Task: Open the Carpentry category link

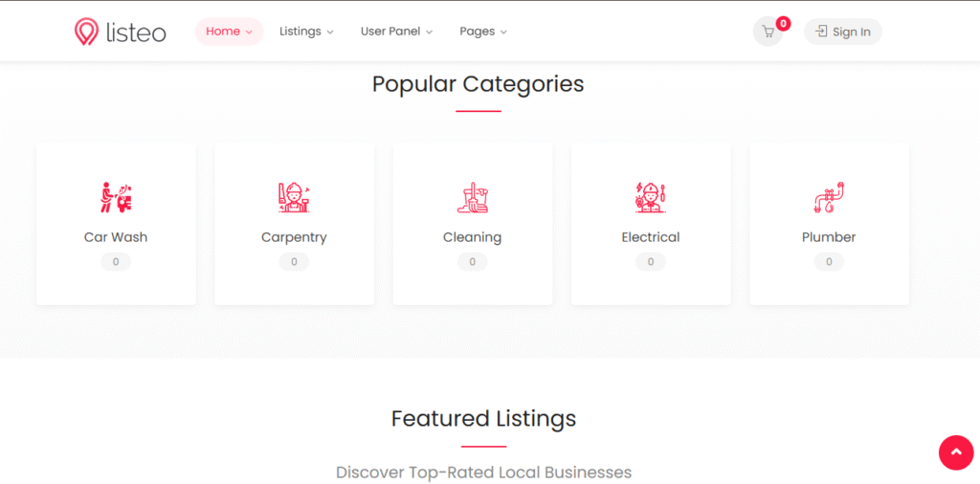Action: click(x=294, y=237)
